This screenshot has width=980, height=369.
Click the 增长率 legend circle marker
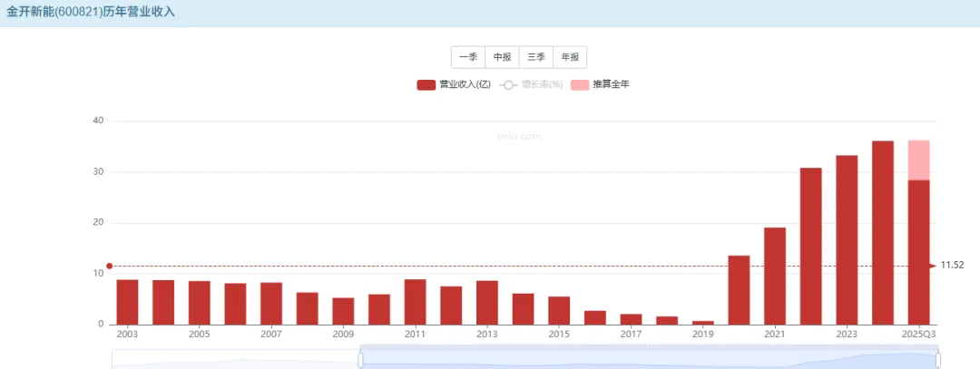[509, 85]
